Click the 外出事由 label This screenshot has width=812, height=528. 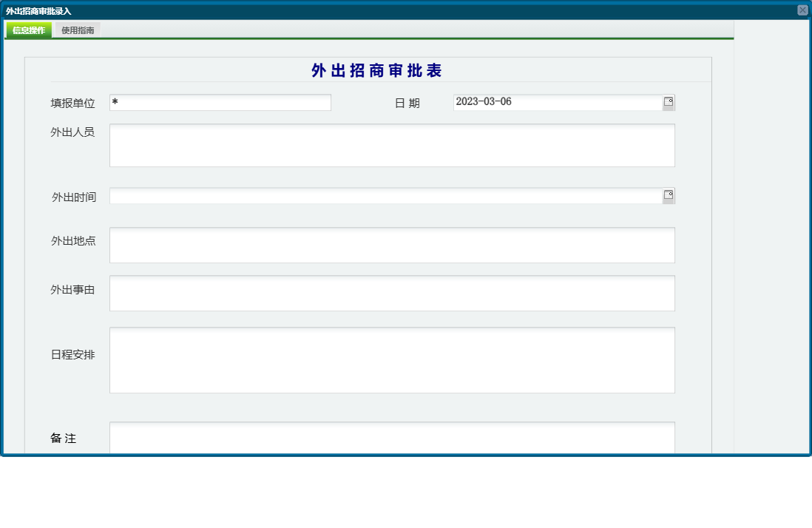click(x=73, y=290)
